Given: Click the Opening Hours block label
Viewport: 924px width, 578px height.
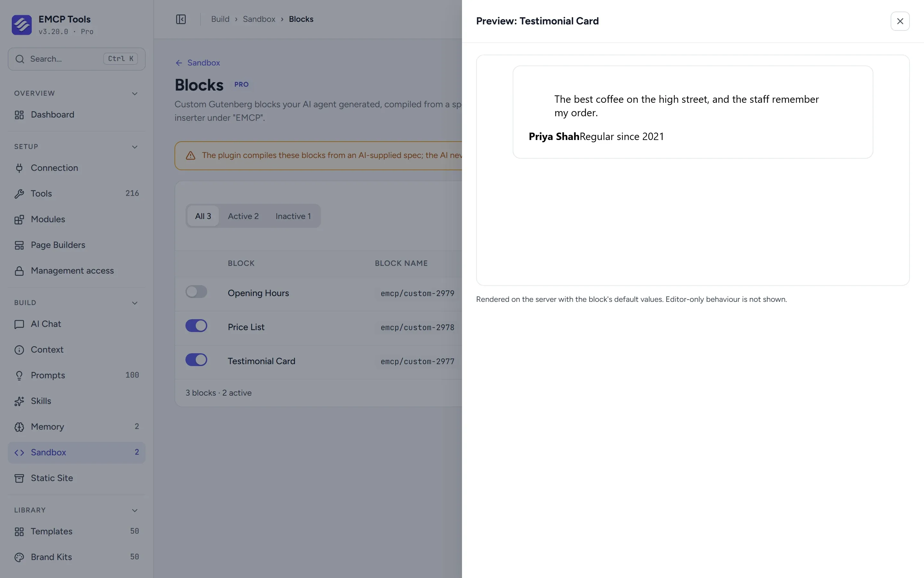Looking at the screenshot, I should click(x=259, y=293).
